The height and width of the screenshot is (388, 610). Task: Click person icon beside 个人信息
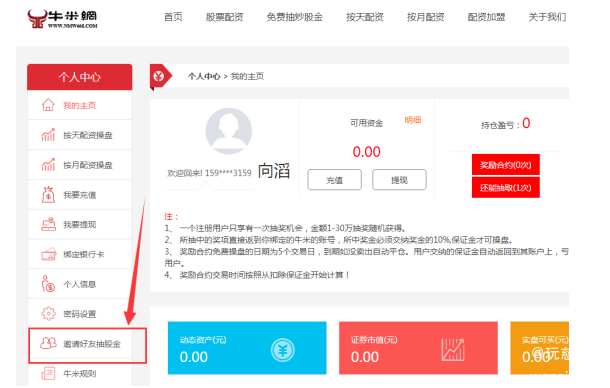click(x=48, y=284)
